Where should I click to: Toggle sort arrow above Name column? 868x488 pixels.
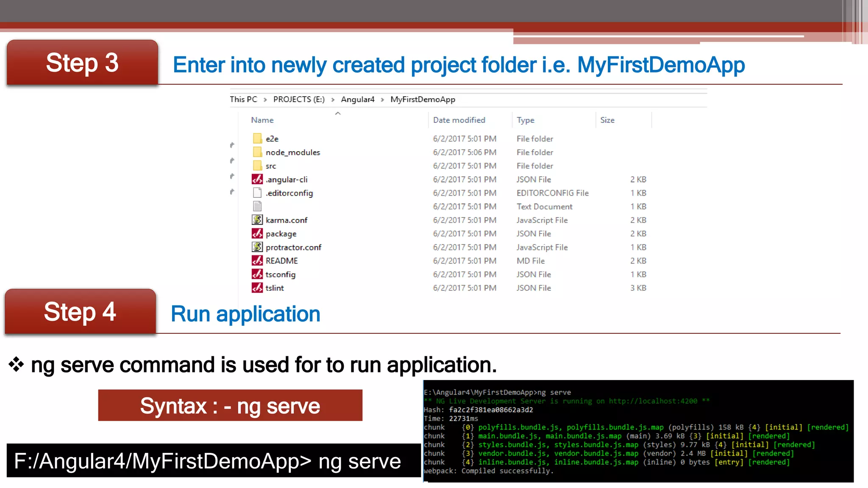[x=338, y=113]
